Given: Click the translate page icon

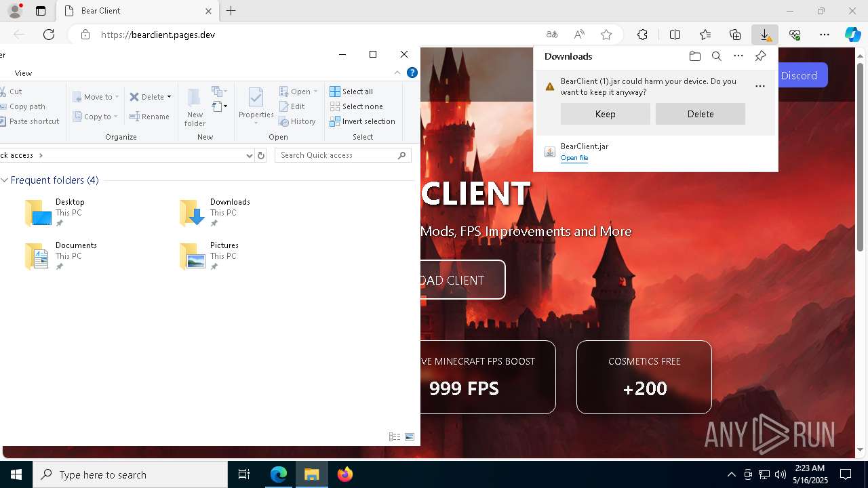Looking at the screenshot, I should [x=552, y=35].
